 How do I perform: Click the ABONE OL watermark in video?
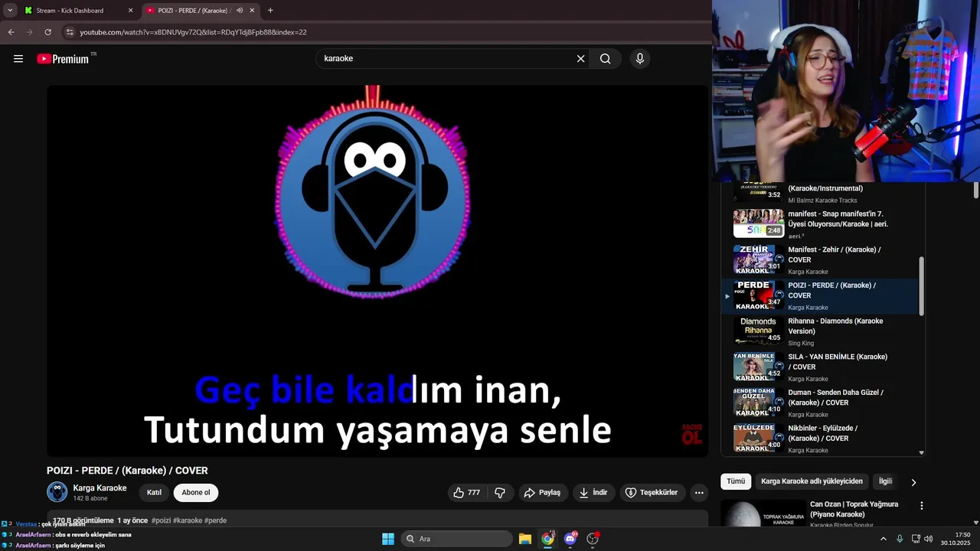point(692,434)
